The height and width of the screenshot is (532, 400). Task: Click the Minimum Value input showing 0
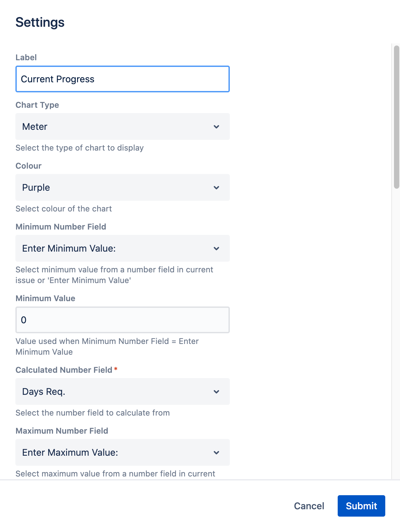tap(122, 320)
